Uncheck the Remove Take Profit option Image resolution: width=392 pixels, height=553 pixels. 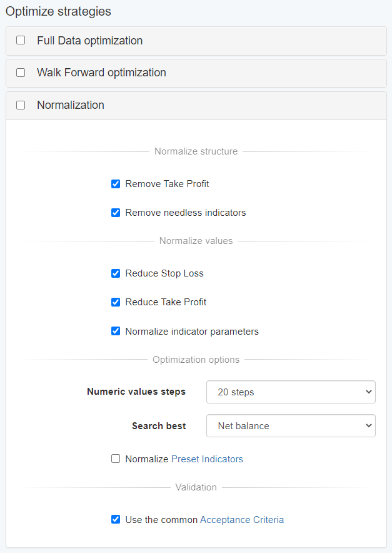coord(116,184)
